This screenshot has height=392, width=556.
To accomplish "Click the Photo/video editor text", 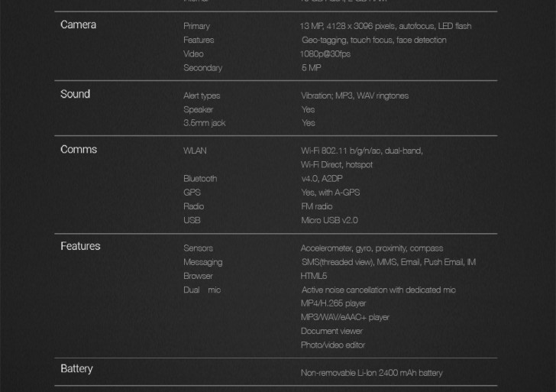I will point(333,345).
